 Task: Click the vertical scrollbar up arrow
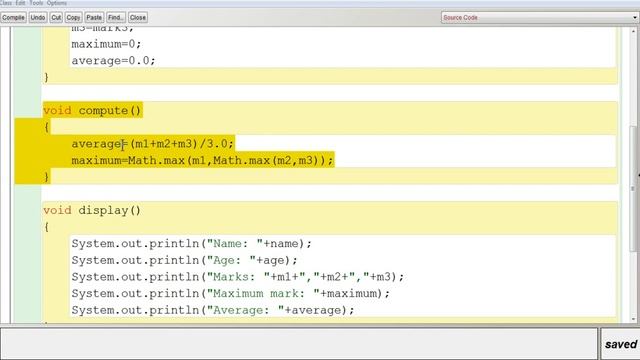tap(633, 31)
